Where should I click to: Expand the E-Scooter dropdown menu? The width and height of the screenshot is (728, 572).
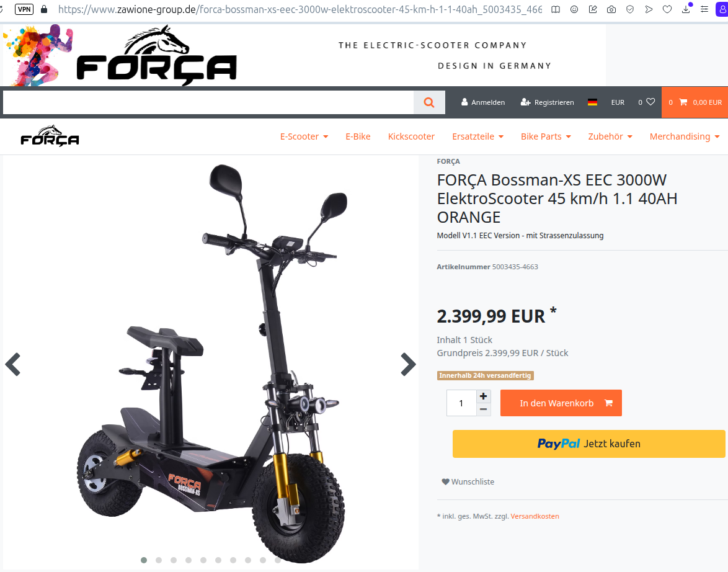304,136
